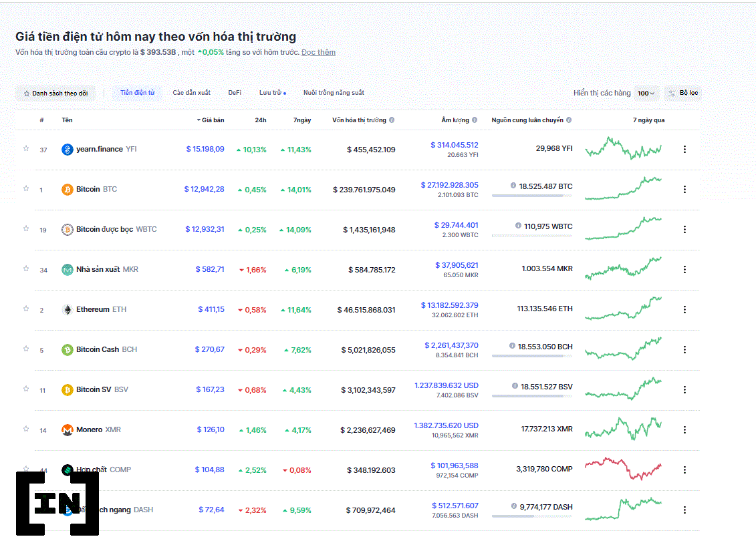Screen dimensions: 756x551
Task: Open the Danh sách theo dõi watchlist button
Action: click(x=55, y=94)
